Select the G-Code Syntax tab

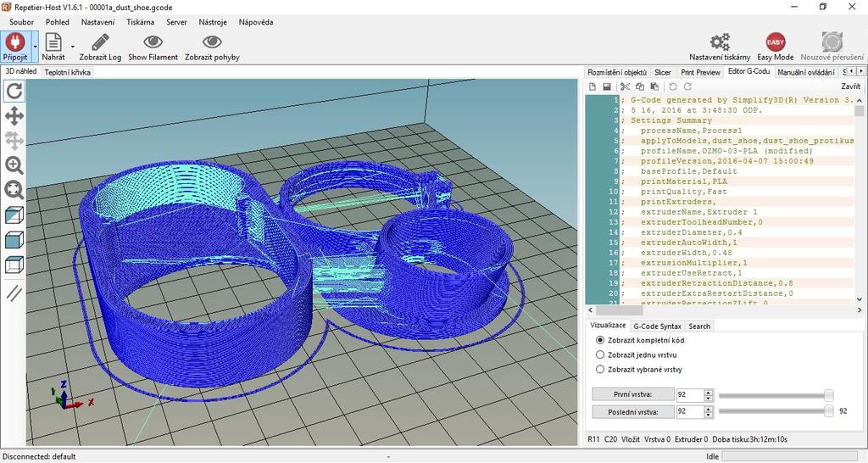(658, 326)
